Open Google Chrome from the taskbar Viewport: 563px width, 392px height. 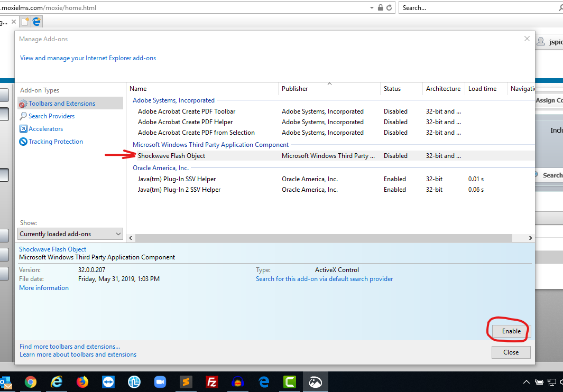click(x=31, y=382)
